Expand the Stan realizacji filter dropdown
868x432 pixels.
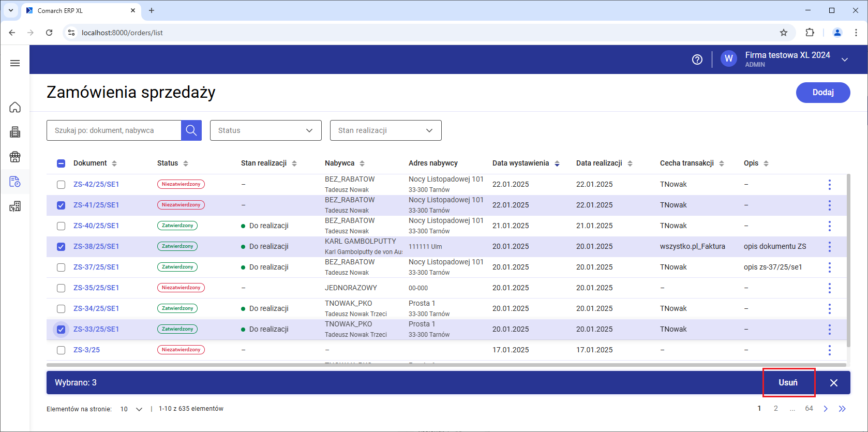coord(385,130)
